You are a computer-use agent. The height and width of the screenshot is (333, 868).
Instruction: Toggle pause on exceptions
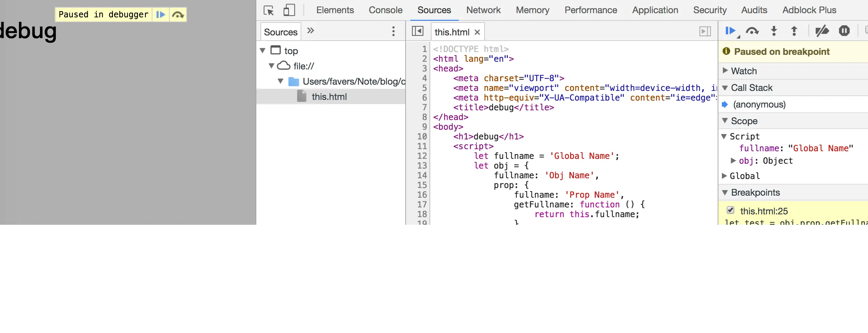pos(844,31)
